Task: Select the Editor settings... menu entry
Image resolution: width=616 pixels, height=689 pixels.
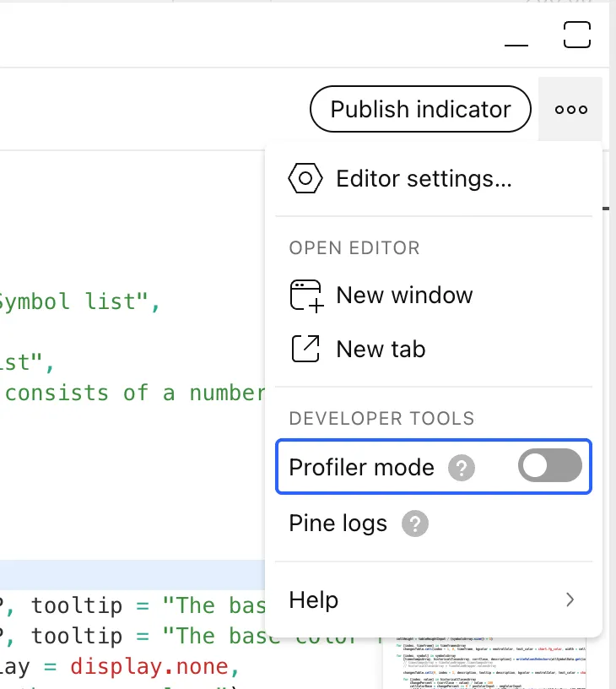Action: (x=424, y=179)
